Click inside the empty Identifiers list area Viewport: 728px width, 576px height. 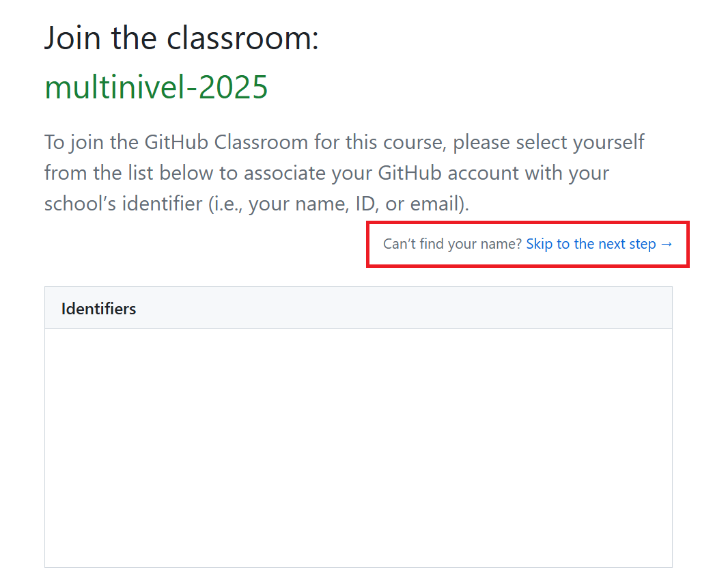[x=358, y=448]
